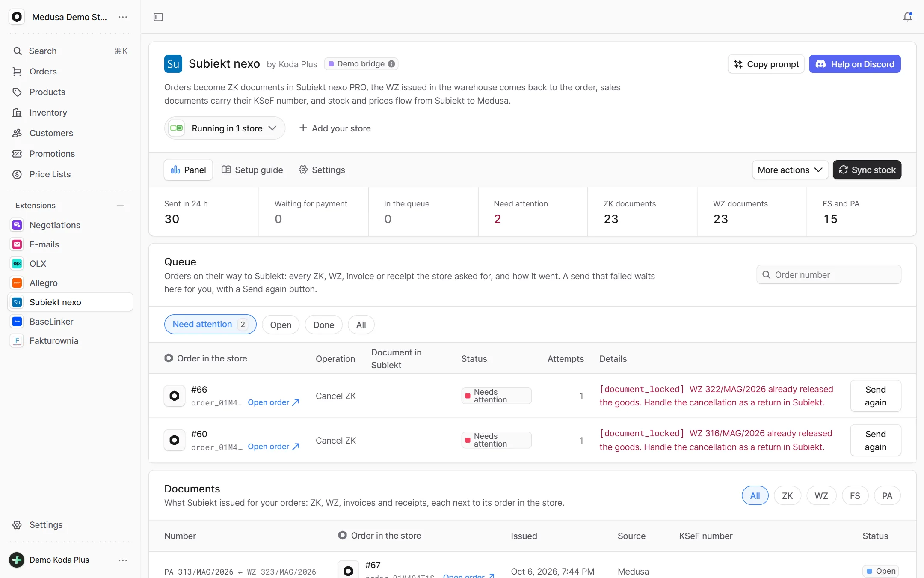Filter documents by FS
The image size is (924, 578).
point(855,496)
